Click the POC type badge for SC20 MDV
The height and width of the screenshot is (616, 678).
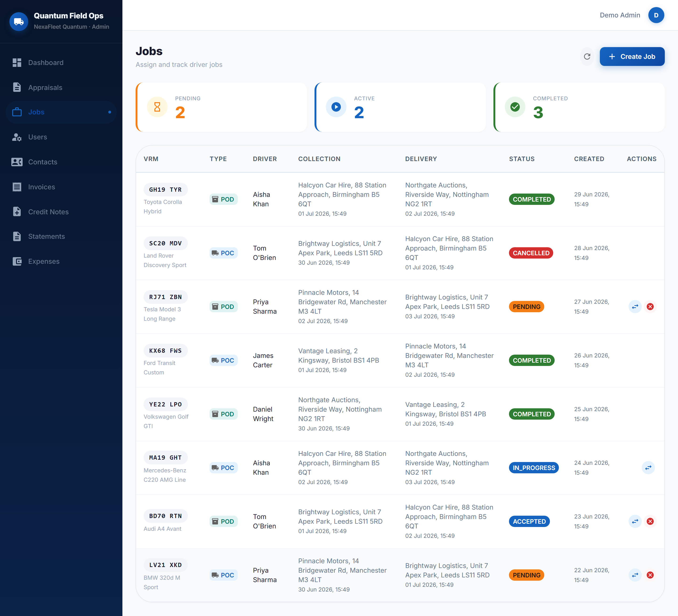click(223, 253)
